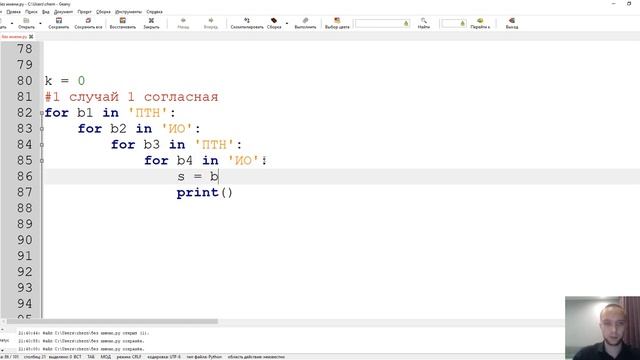Open the Вид (View) menu
This screenshot has height=360, width=640.
pyautogui.click(x=46, y=12)
